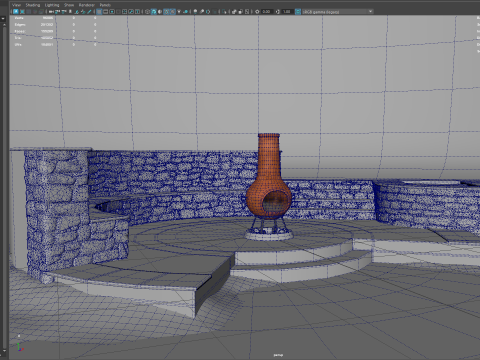
Task: Click the Isolate Select icon
Action: click(x=225, y=12)
